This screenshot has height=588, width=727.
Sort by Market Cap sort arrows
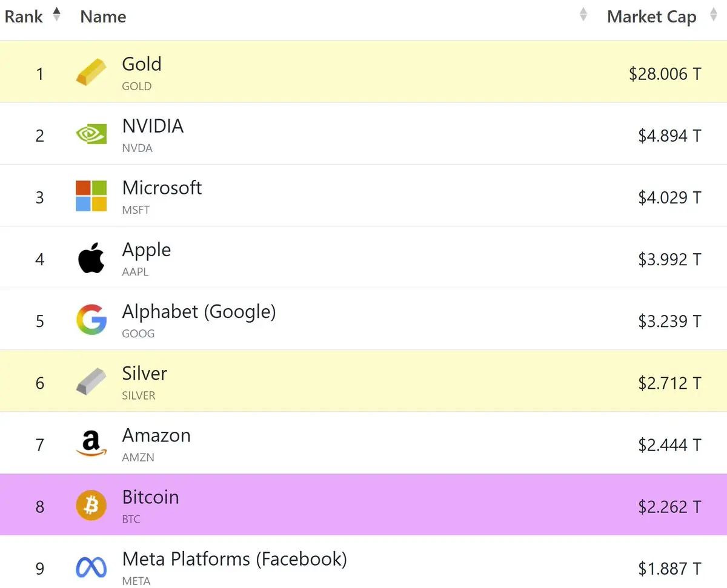(x=712, y=16)
